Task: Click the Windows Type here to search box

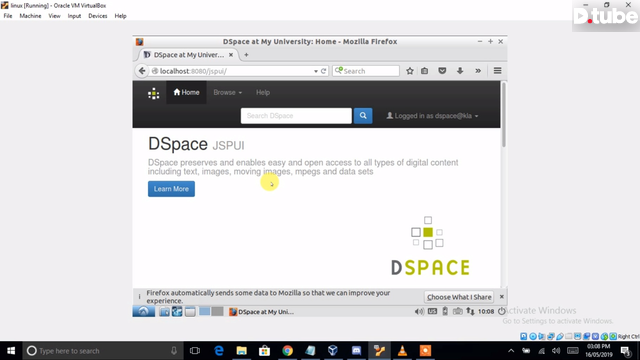Action: [102, 351]
